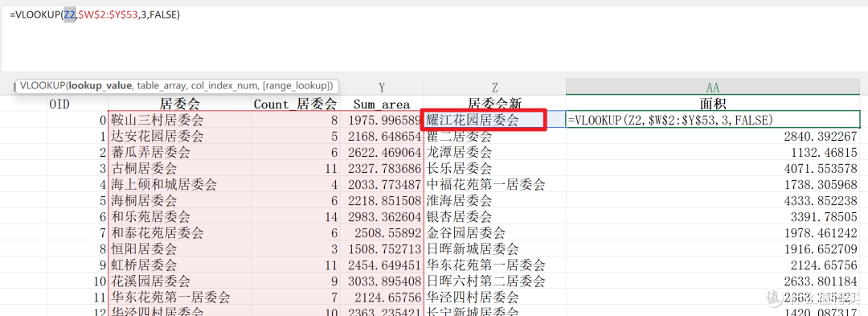Image resolution: width=868 pixels, height=316 pixels.
Task: Click the Sum_area value 2327.783686
Action: (382, 168)
